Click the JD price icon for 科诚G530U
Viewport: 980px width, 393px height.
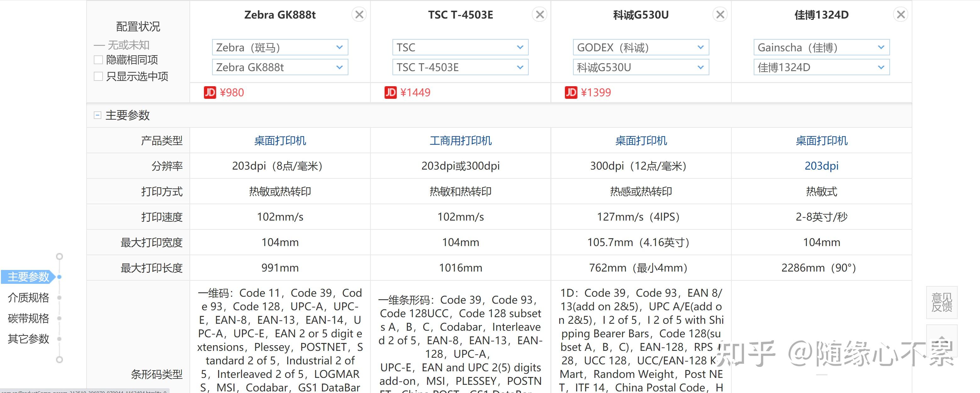point(570,92)
